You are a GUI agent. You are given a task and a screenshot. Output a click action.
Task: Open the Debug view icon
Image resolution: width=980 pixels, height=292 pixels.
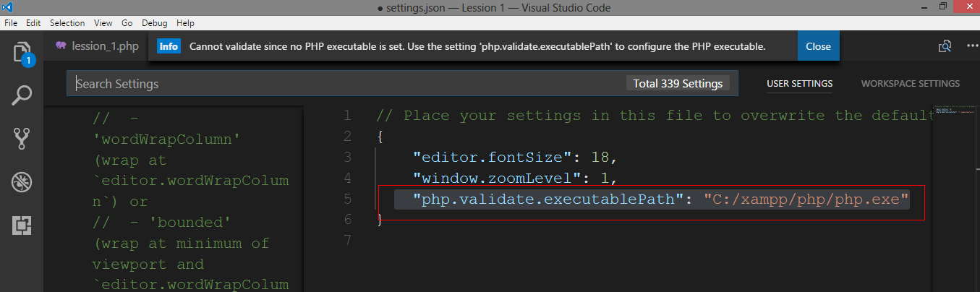click(x=22, y=181)
